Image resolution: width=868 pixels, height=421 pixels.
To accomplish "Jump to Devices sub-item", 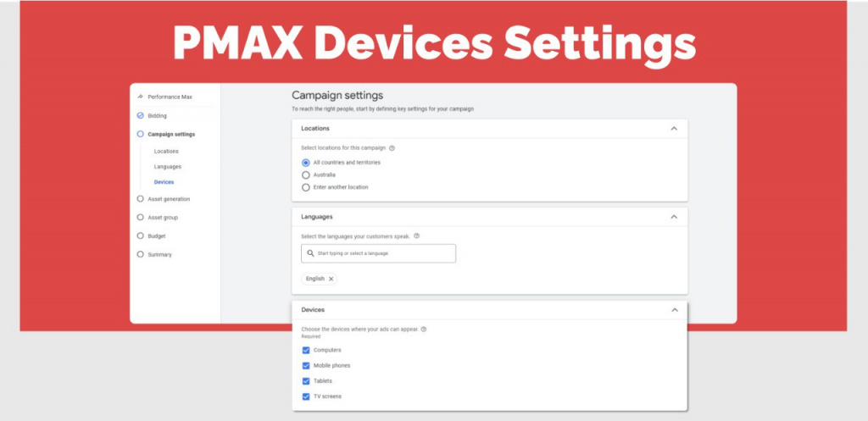I will [x=164, y=182].
